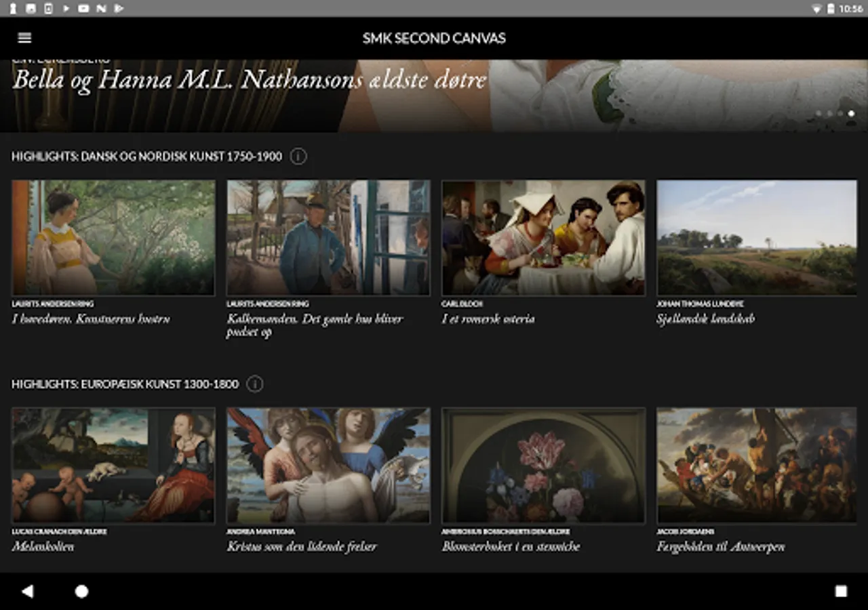This screenshot has width=868, height=610.
Task: Open the I et romersk osteria thumbnail
Action: 543,237
